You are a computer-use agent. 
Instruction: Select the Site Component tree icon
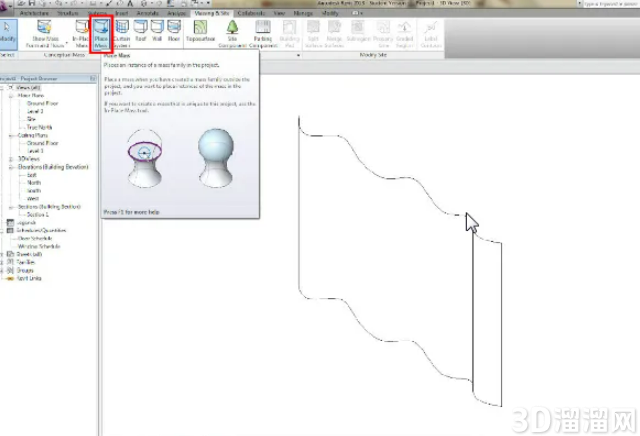click(232, 27)
